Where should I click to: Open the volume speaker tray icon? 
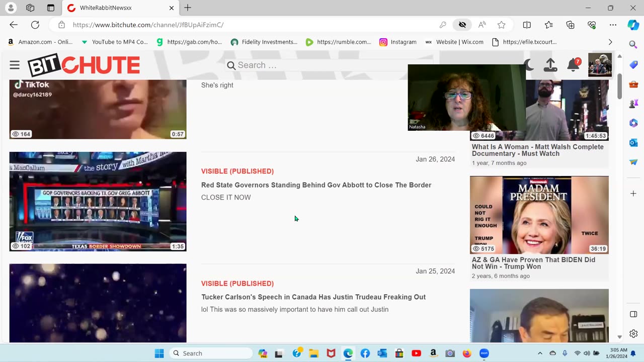(587, 353)
